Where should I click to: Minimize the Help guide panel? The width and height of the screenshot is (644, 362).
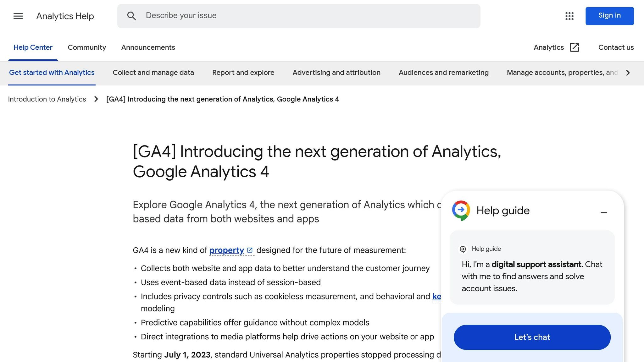(x=604, y=212)
